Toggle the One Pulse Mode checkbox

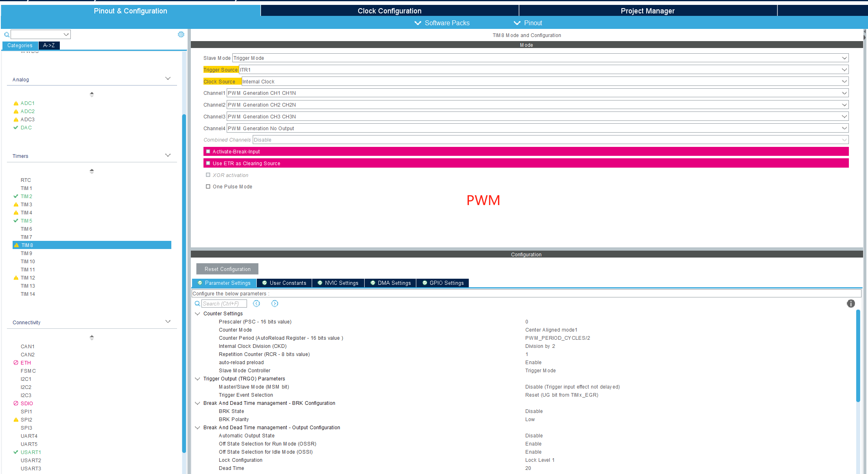pyautogui.click(x=208, y=187)
